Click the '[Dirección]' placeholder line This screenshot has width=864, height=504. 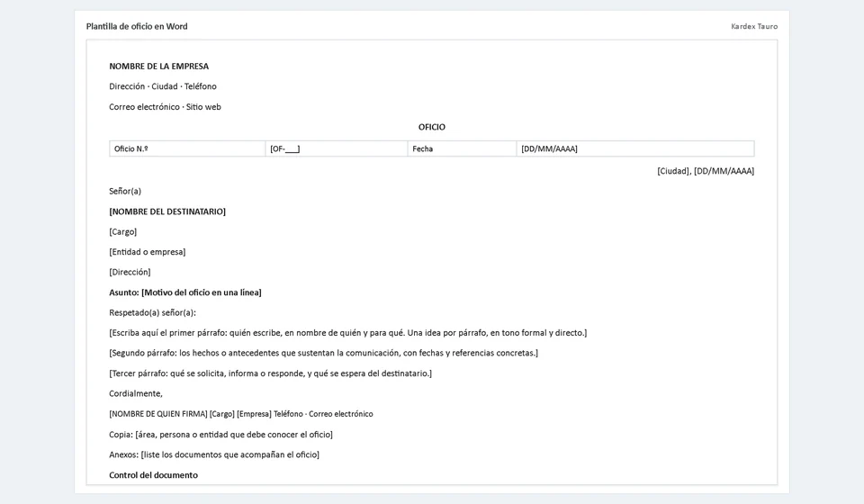(x=130, y=272)
